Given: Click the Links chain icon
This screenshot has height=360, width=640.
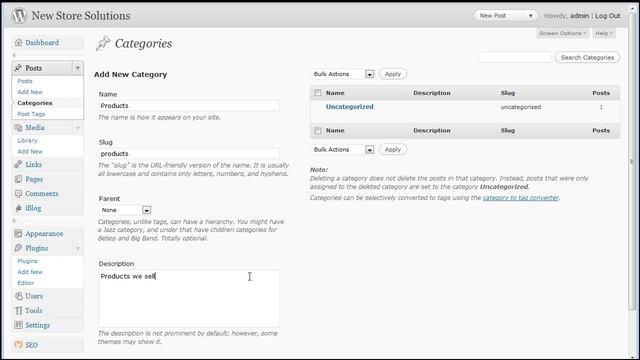Looking at the screenshot, I should tap(18, 164).
